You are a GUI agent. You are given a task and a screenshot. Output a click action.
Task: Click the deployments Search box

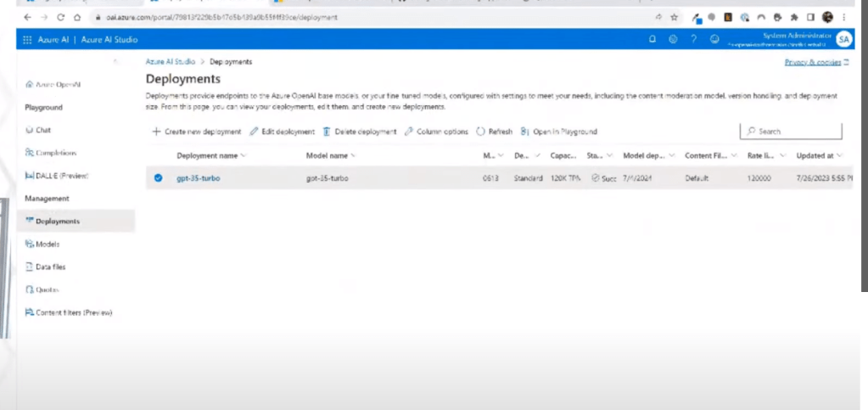(791, 132)
